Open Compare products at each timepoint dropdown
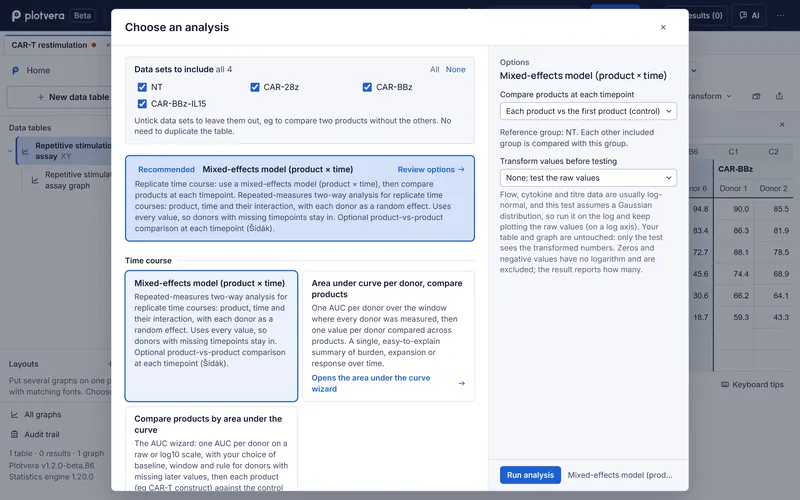Screen dimensions: 800x500 pos(588,111)
